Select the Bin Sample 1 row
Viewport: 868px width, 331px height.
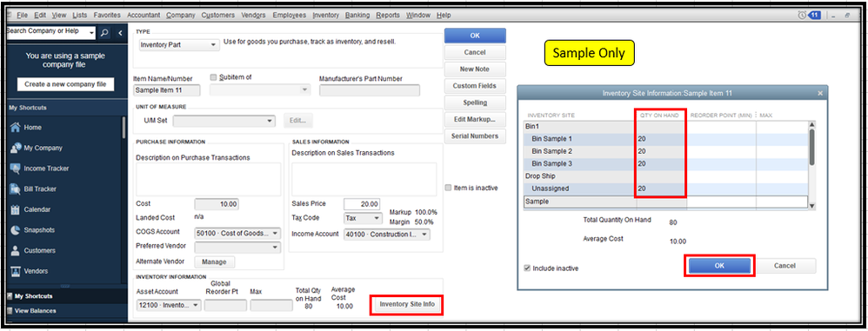coord(666,139)
